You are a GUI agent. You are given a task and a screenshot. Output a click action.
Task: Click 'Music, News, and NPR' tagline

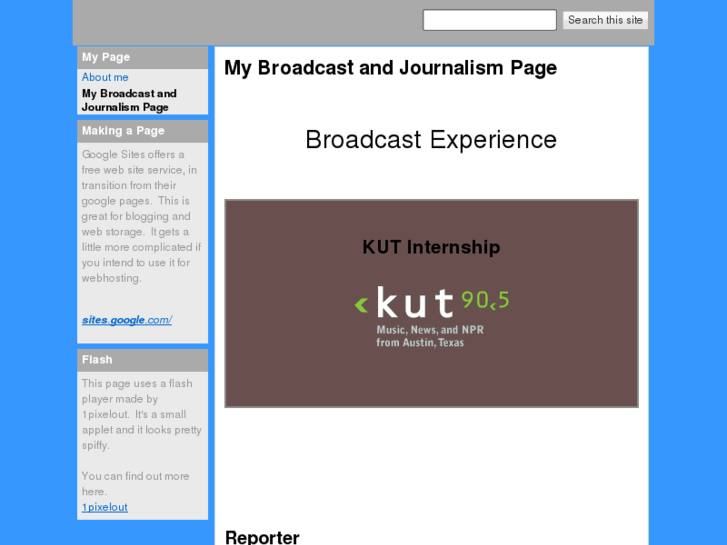pos(430,330)
